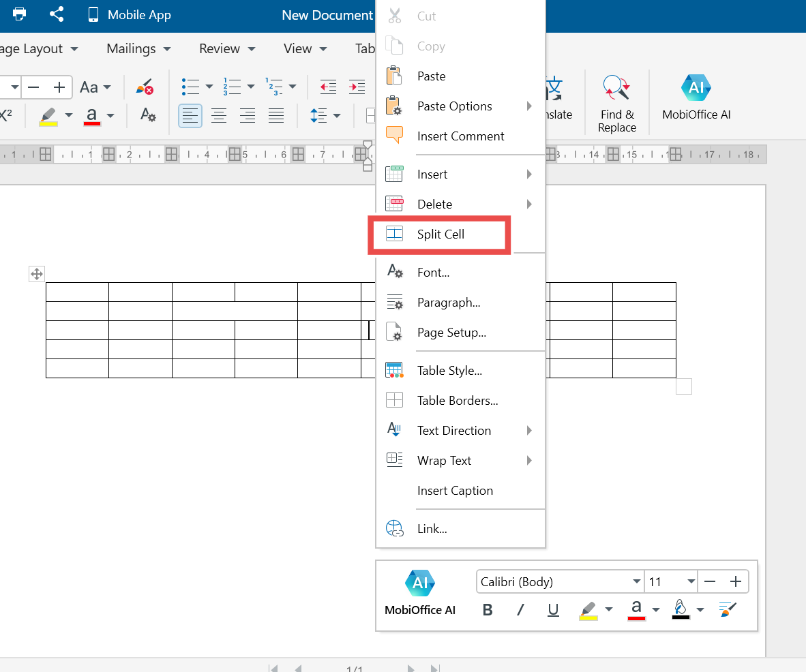Image resolution: width=806 pixels, height=672 pixels.
Task: Choose Paste from context menu
Action: (x=460, y=76)
